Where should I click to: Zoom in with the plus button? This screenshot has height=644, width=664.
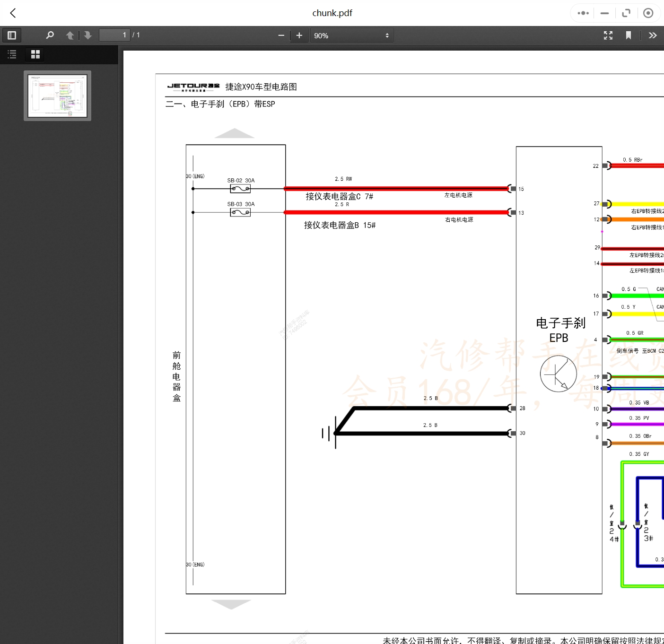299,35
